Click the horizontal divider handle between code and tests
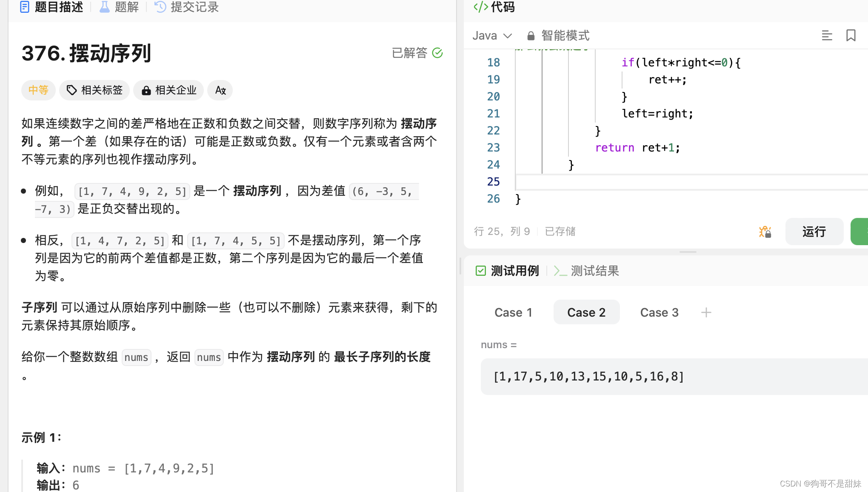The image size is (868, 492). pos(688,252)
